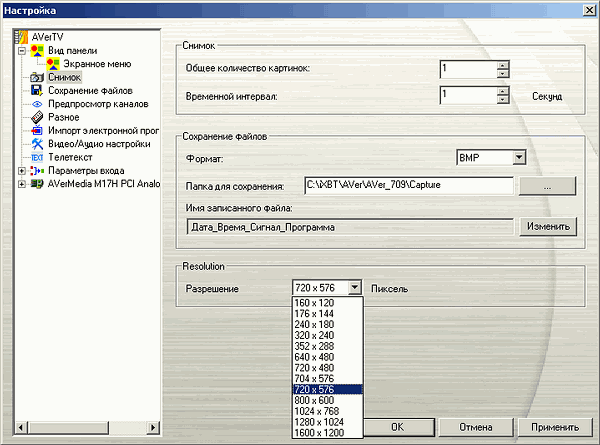Click the browse folder button with ellipsis
Screen dimensions: 600x445
coord(547,186)
